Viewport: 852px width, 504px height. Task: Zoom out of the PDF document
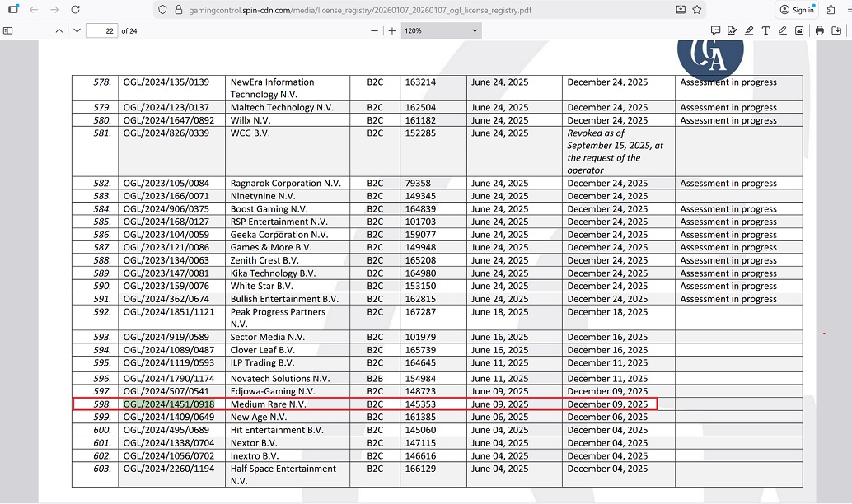pos(374,30)
